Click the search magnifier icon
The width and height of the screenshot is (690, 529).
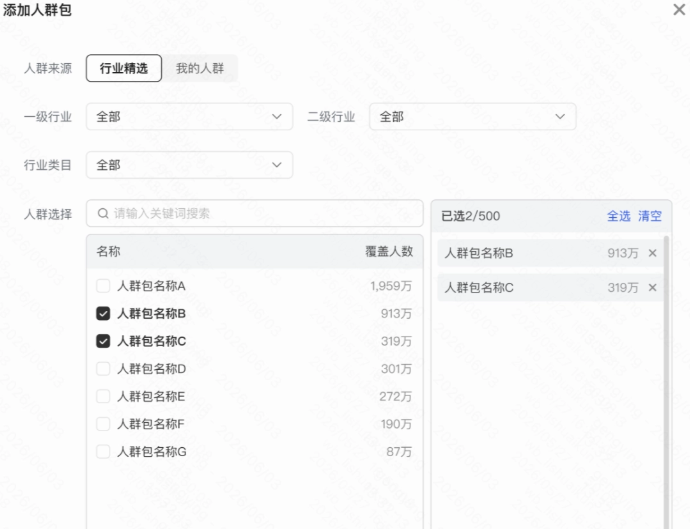103,213
